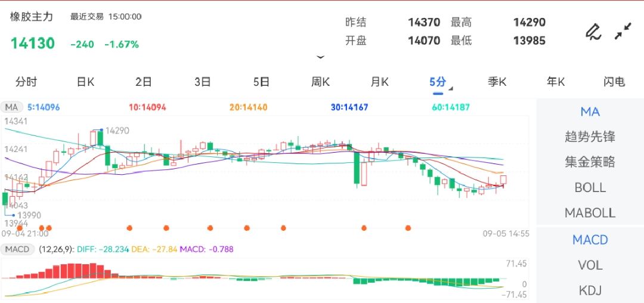Click the percent change -1.67%
The height and width of the screenshot is (303, 644).
coord(122,44)
